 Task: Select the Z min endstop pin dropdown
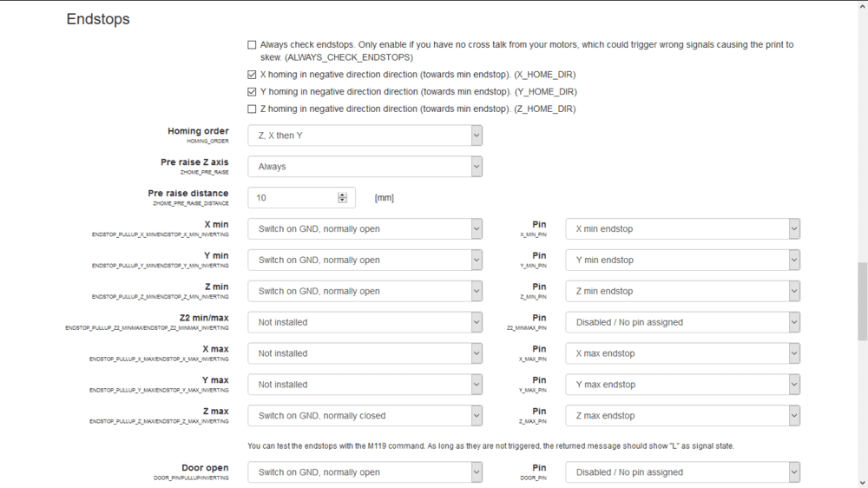(x=682, y=292)
